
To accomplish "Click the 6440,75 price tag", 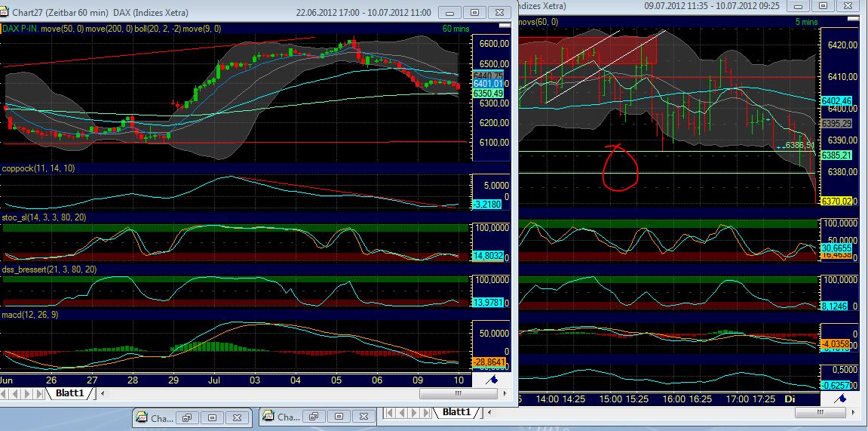I will pos(488,75).
